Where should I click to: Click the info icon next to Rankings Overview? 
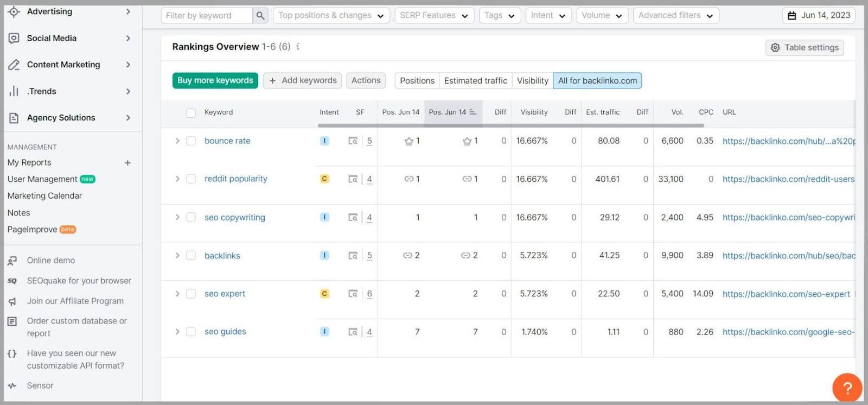coord(298,47)
